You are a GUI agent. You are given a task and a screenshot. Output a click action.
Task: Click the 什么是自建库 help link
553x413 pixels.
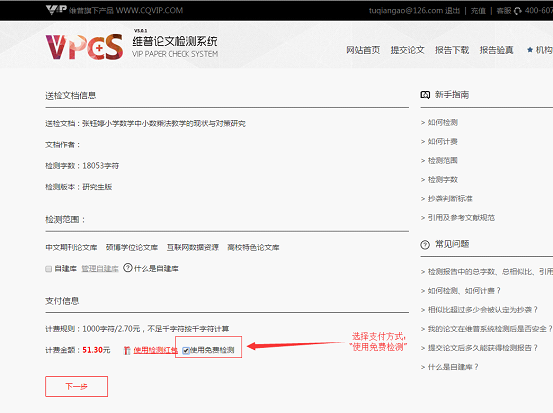(156, 269)
